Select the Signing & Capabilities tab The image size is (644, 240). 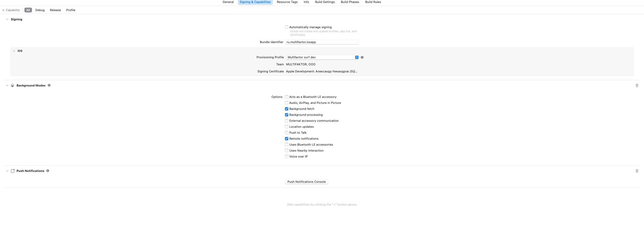pos(255,2)
